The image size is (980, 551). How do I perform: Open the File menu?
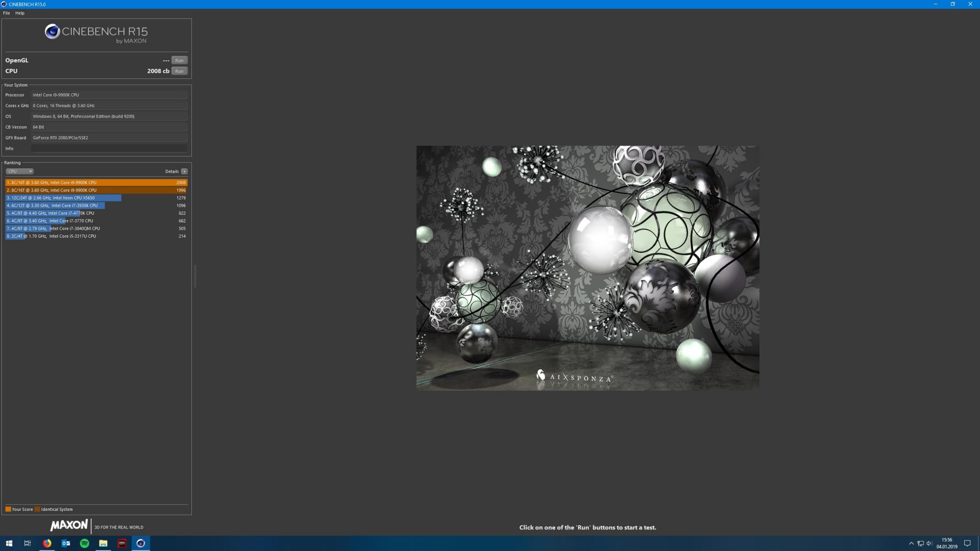coord(6,13)
